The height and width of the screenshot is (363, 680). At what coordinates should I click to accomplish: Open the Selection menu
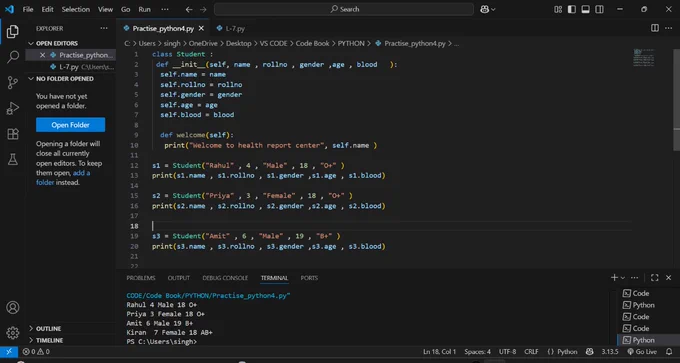click(75, 9)
